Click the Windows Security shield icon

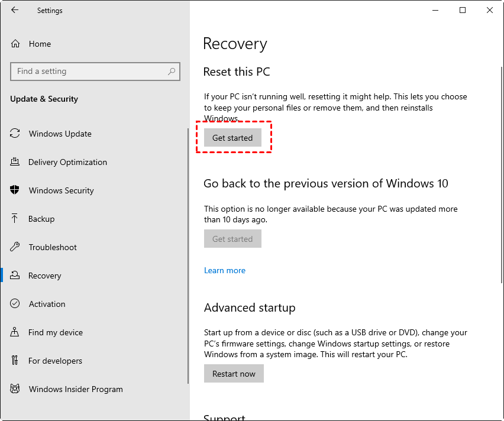coord(15,190)
